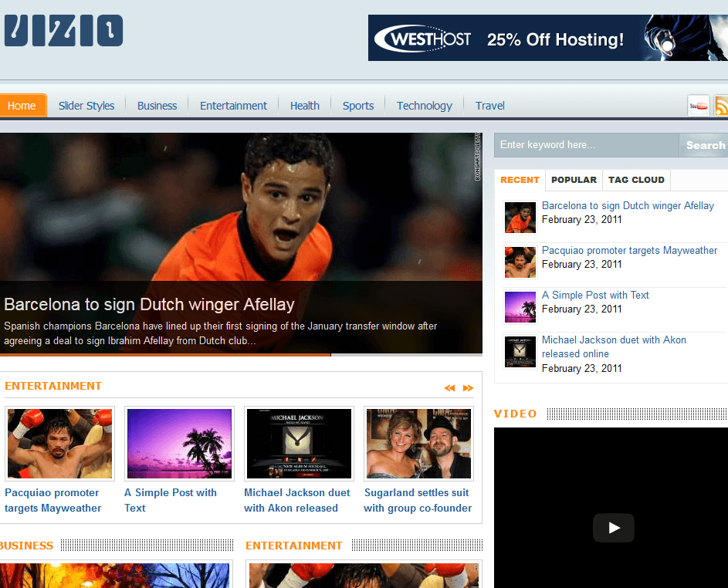Viewport: 728px width, 588px height.
Task: Switch to the Recent tab
Action: coord(520,180)
